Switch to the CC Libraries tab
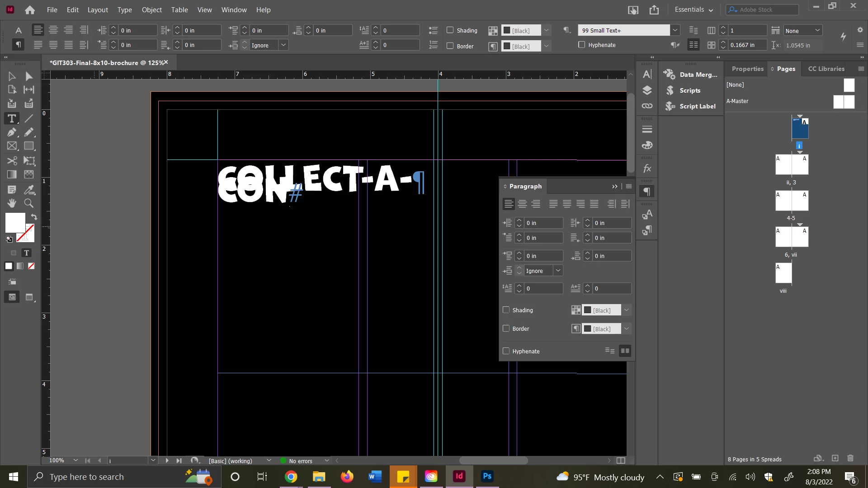The width and height of the screenshot is (868, 488). coord(826,69)
